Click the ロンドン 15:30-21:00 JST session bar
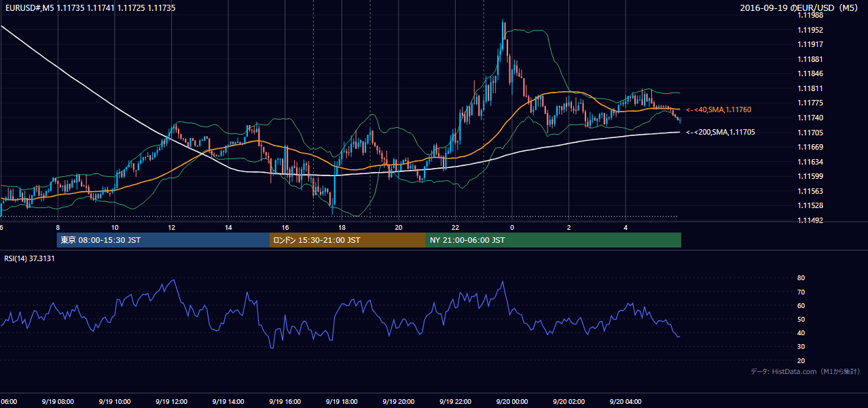 tap(348, 240)
